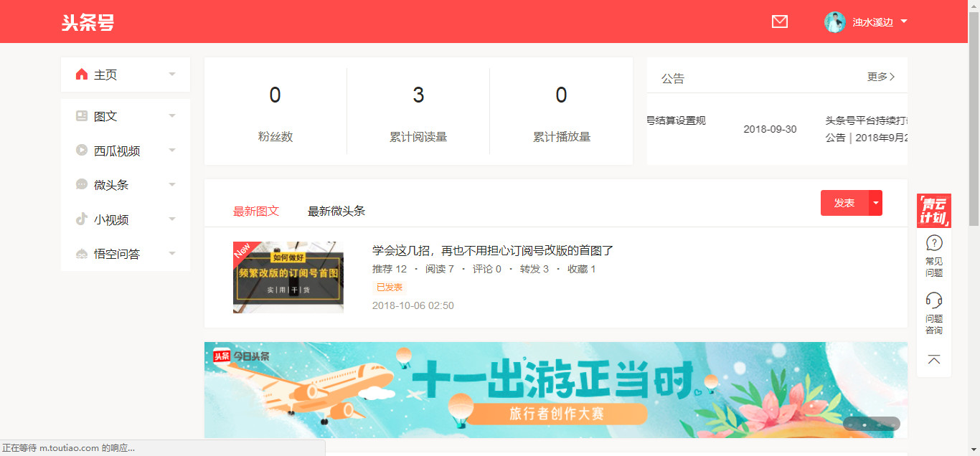Expand the 主页 menu arrow

[172, 75]
